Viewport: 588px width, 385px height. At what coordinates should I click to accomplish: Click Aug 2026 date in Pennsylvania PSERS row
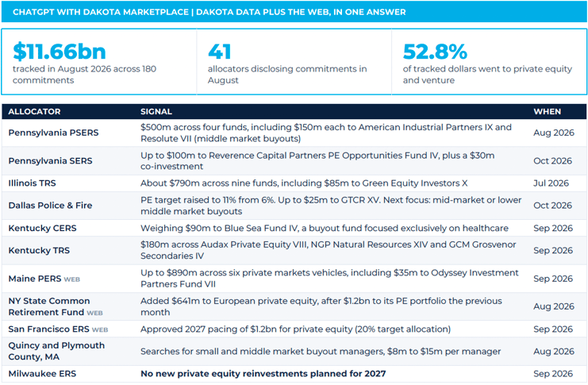click(554, 133)
